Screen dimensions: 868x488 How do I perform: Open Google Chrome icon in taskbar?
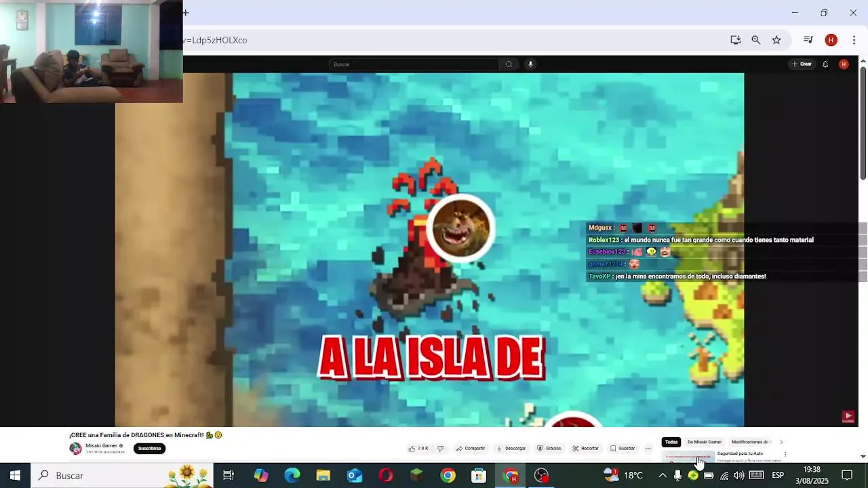[448, 475]
